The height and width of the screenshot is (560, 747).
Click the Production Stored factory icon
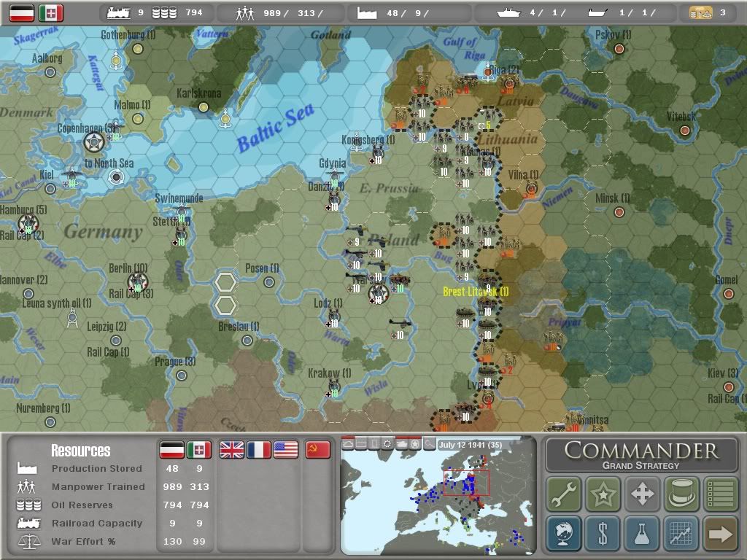[x=27, y=468]
